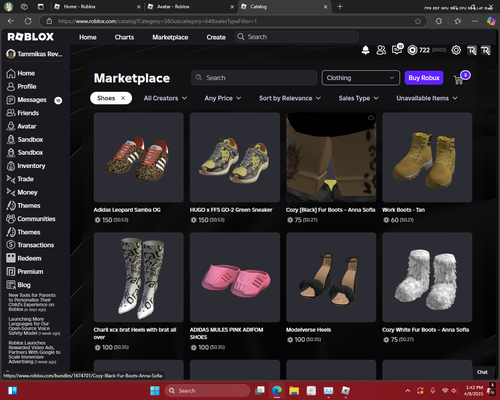500x400 pixels.
Task: Expand the Clothing category dropdown
Action: point(360,78)
